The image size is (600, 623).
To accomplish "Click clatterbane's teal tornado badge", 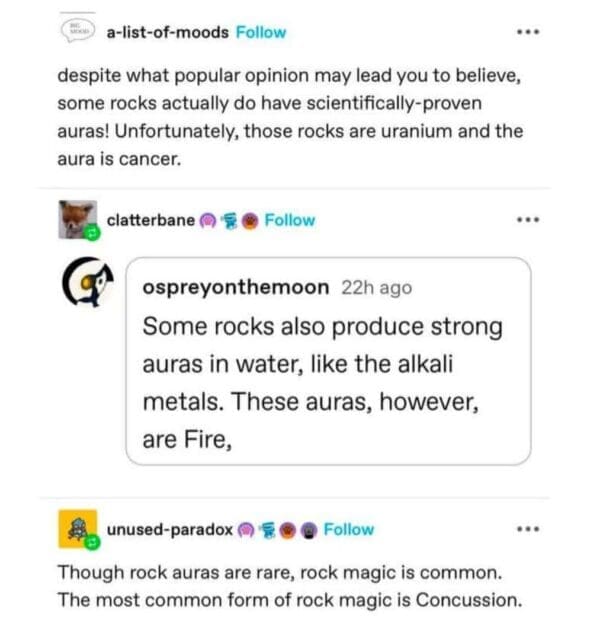I will pyautogui.click(x=229, y=220).
